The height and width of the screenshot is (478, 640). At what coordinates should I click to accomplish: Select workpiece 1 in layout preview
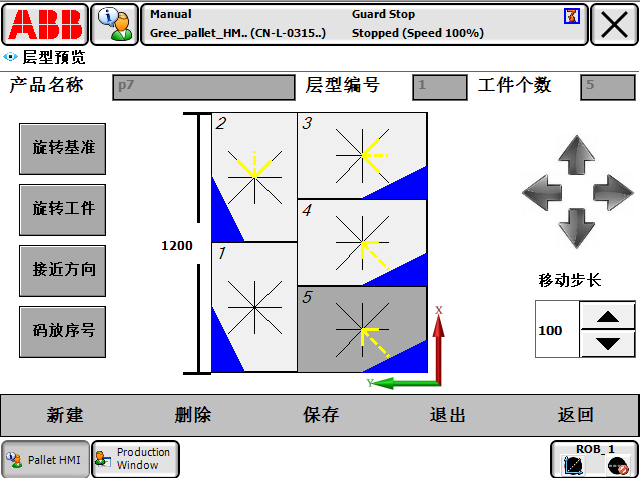coord(254,307)
